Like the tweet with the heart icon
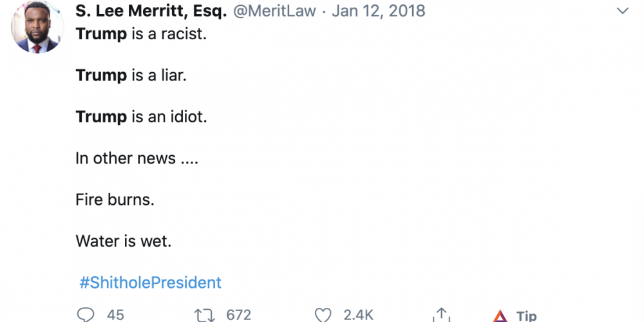The height and width of the screenshot is (322, 644). click(x=323, y=315)
